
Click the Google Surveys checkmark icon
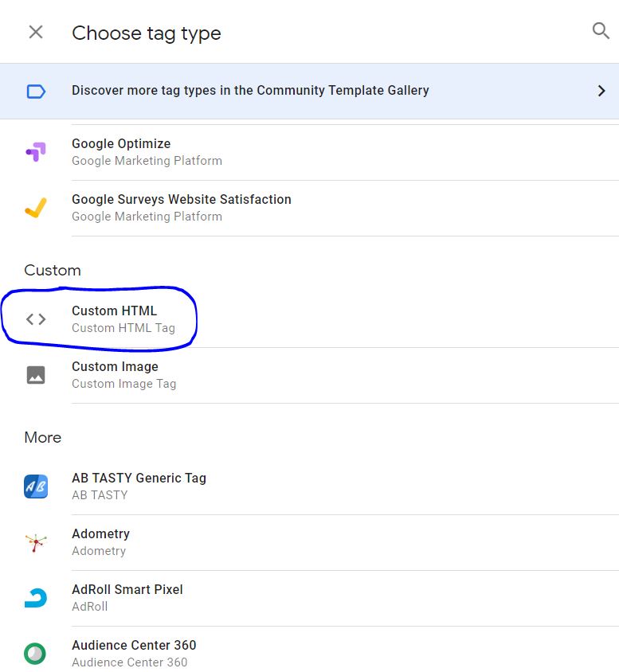coord(36,208)
